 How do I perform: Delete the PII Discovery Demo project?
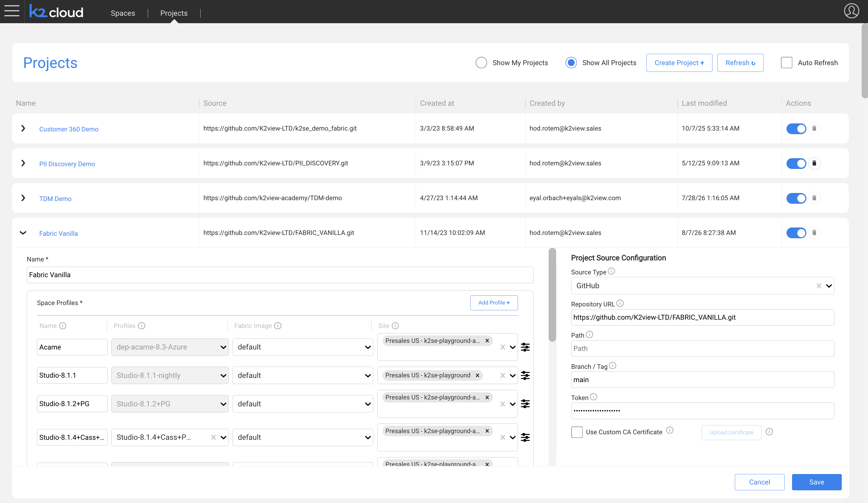(814, 163)
